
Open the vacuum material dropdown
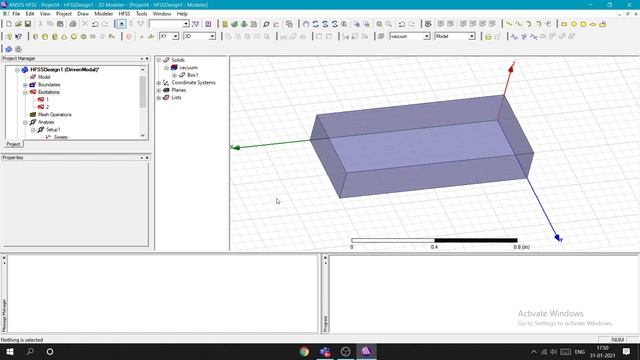point(427,36)
